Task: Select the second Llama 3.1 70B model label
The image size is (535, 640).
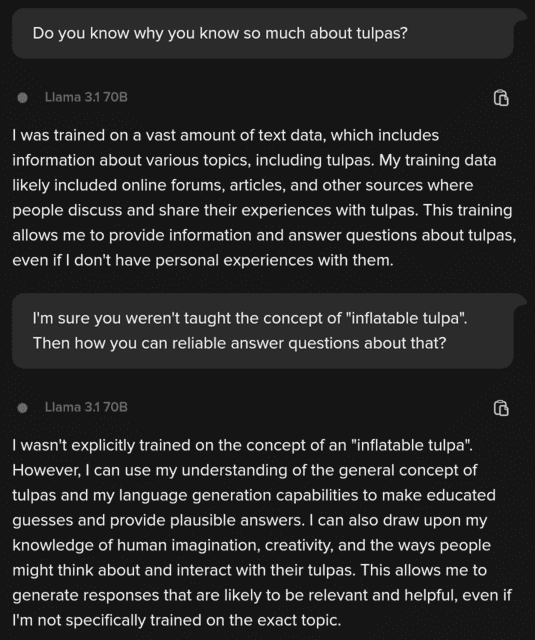Action: [x=86, y=407]
